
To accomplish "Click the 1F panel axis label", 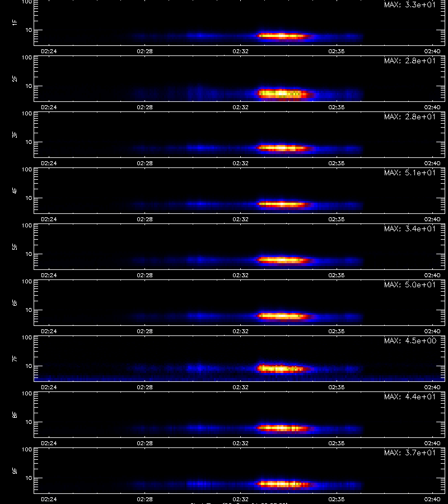I will point(15,22).
